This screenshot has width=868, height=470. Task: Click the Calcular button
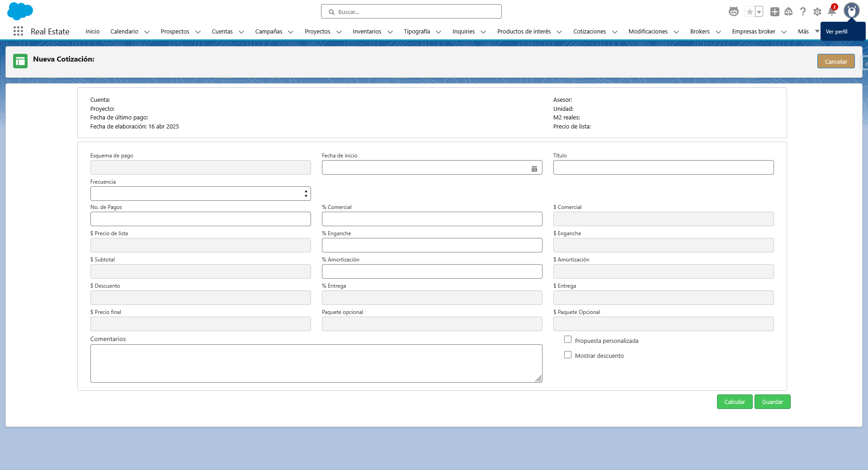tap(734, 402)
